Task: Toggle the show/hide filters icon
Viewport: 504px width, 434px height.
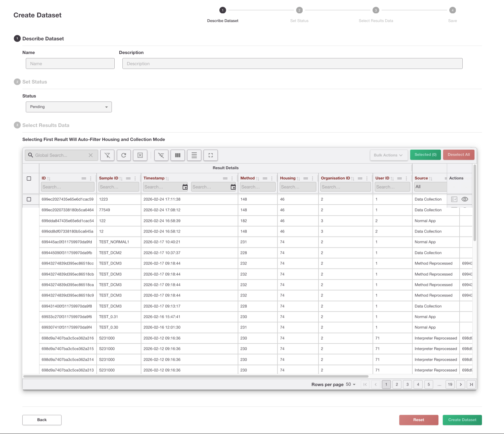Action: [161, 155]
